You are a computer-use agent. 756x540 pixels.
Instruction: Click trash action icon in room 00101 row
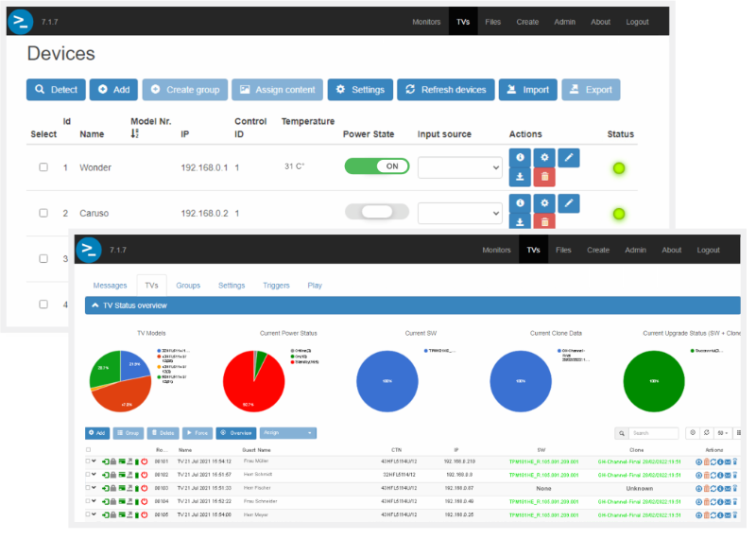(706, 462)
